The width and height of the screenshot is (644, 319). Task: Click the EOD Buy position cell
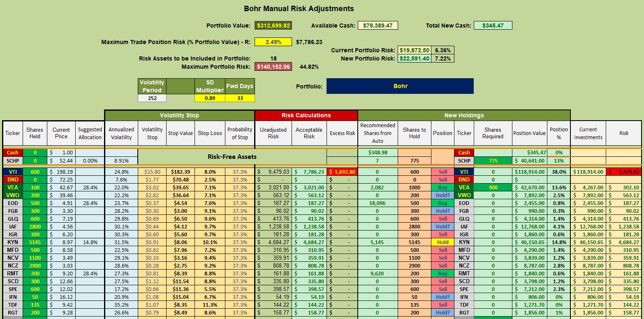[442, 203]
